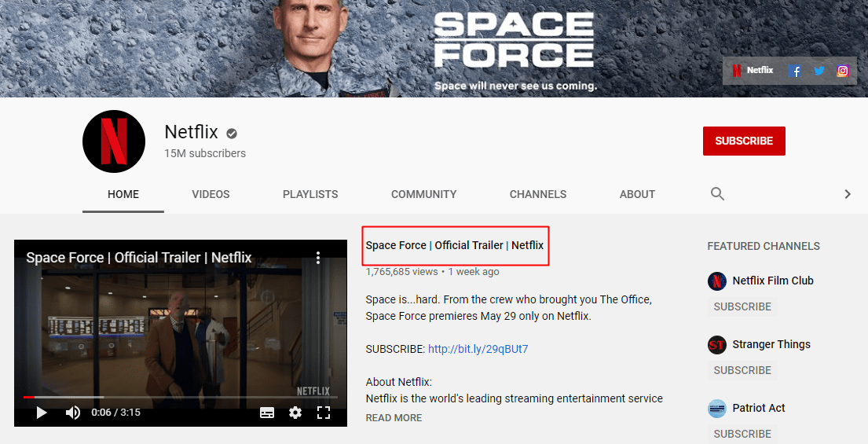Open Netflix Twitter page from banner

[819, 71]
